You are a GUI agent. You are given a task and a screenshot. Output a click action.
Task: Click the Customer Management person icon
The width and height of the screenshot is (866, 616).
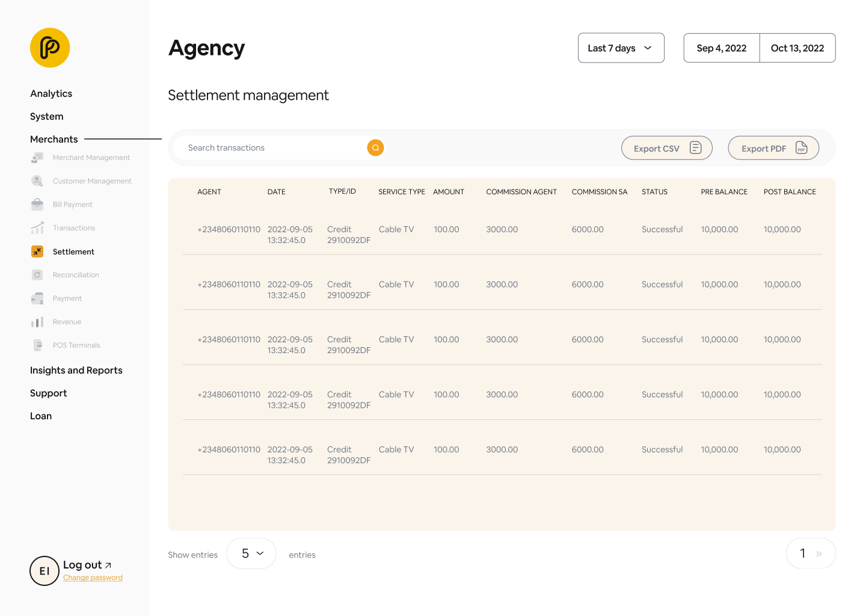[37, 181]
